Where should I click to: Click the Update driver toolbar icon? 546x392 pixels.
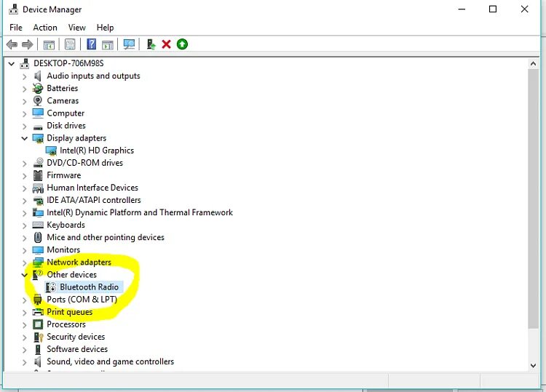click(151, 44)
